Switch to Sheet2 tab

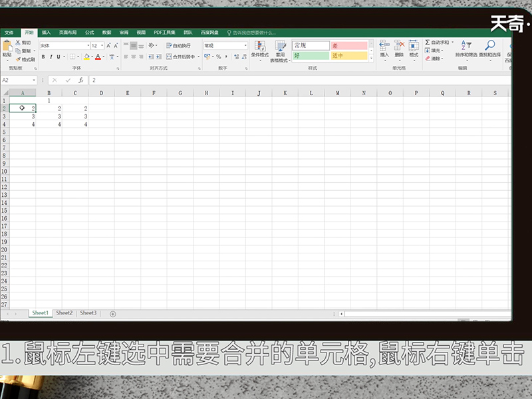[x=65, y=313]
